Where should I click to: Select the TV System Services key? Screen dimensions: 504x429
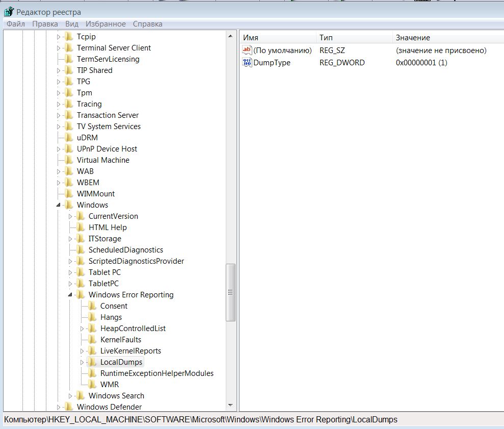(x=109, y=127)
